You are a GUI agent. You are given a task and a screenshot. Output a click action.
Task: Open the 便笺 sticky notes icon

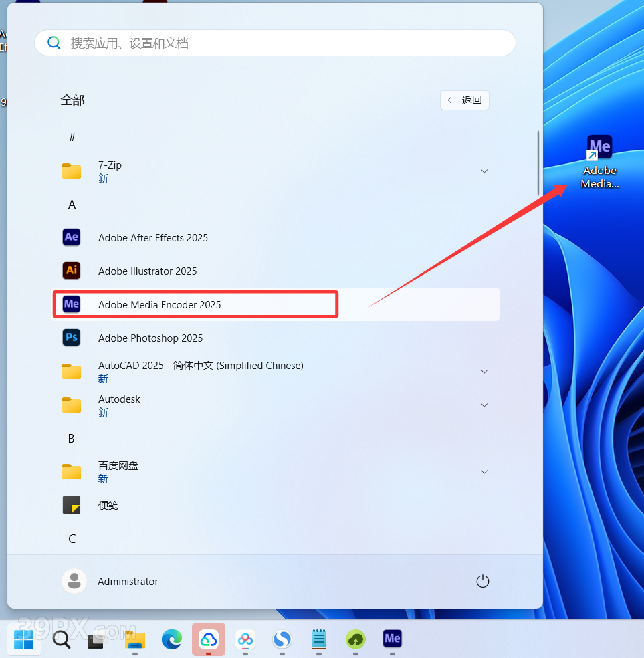(72, 505)
